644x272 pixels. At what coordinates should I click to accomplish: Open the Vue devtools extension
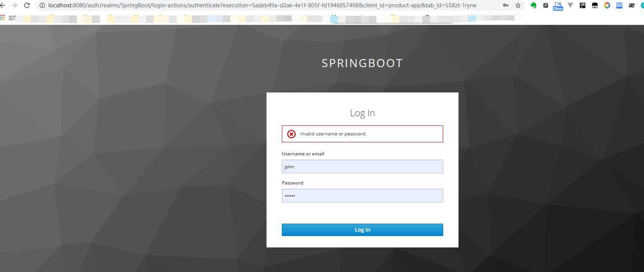point(570,5)
